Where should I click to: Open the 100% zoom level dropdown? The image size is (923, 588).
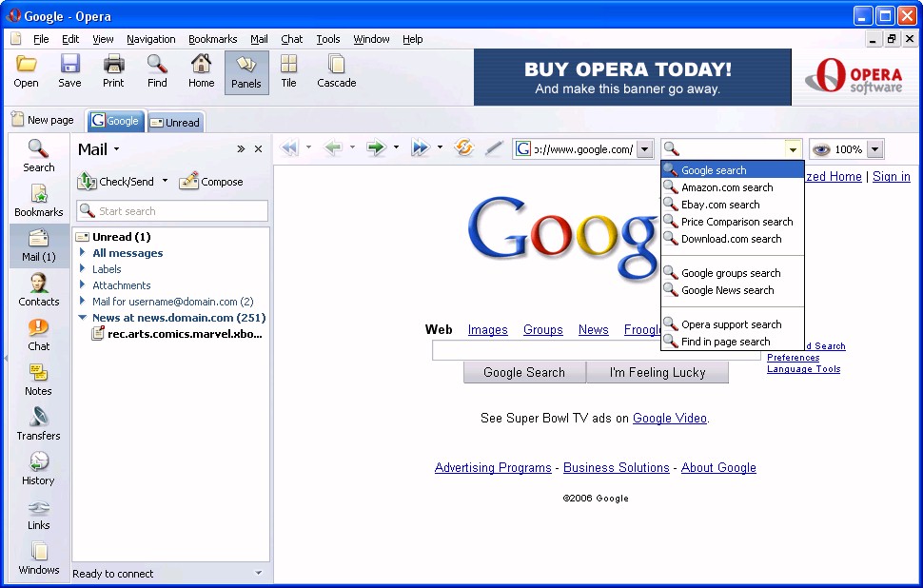tap(875, 149)
